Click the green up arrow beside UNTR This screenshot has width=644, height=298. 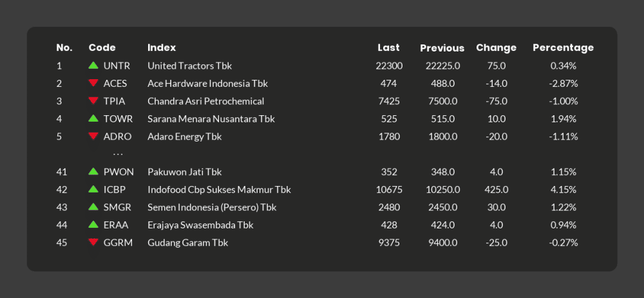click(93, 65)
